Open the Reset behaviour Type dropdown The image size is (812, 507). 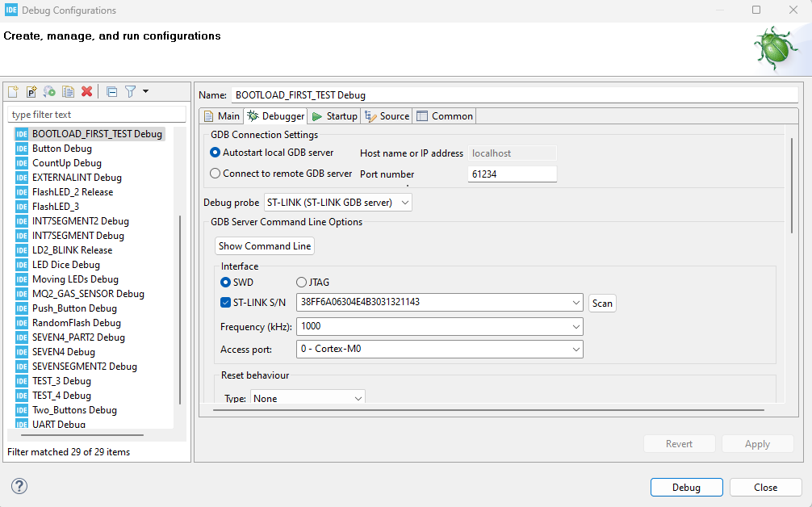coord(358,398)
